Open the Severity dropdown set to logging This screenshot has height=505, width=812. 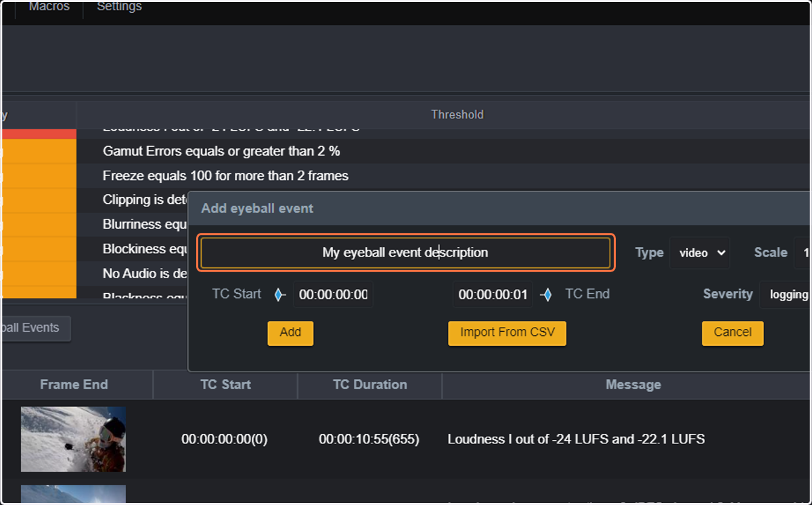(786, 294)
